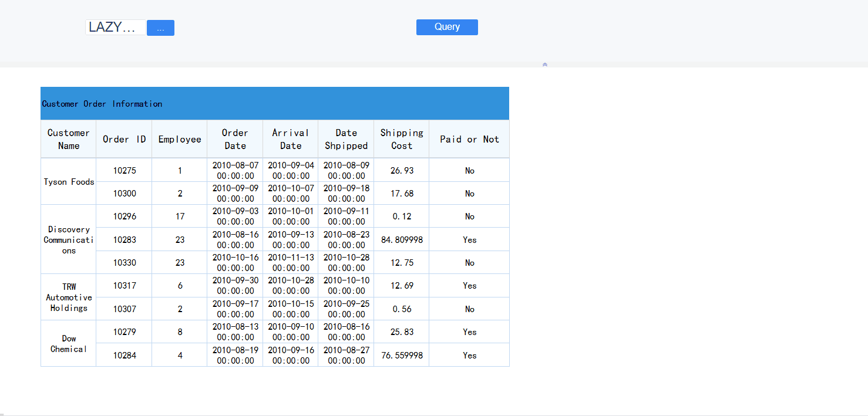868x416 pixels.
Task: Select the Employee column header
Action: 180,139
